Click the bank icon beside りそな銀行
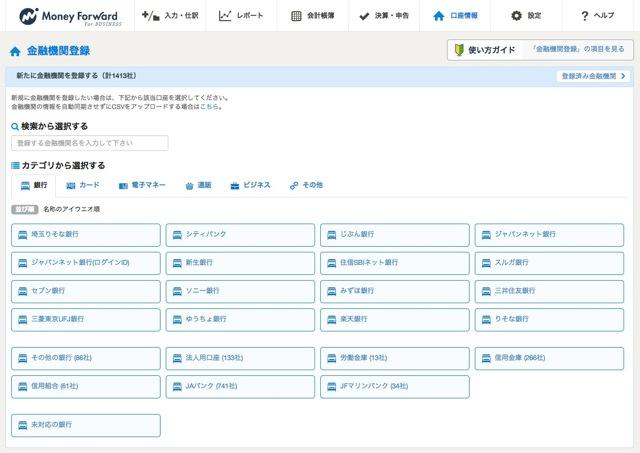The height and width of the screenshot is (453, 640). point(486,320)
